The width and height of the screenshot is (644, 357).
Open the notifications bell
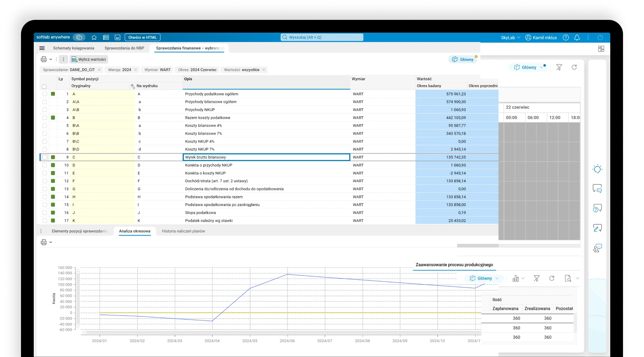(577, 37)
